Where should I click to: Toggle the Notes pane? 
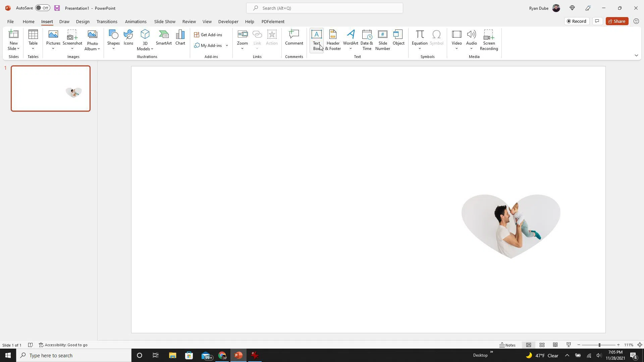point(507,345)
